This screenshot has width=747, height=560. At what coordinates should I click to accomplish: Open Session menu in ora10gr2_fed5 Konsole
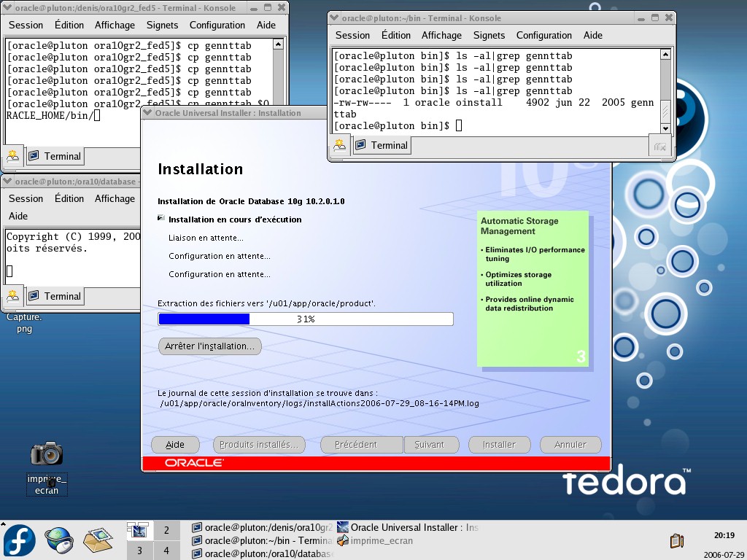click(x=26, y=25)
